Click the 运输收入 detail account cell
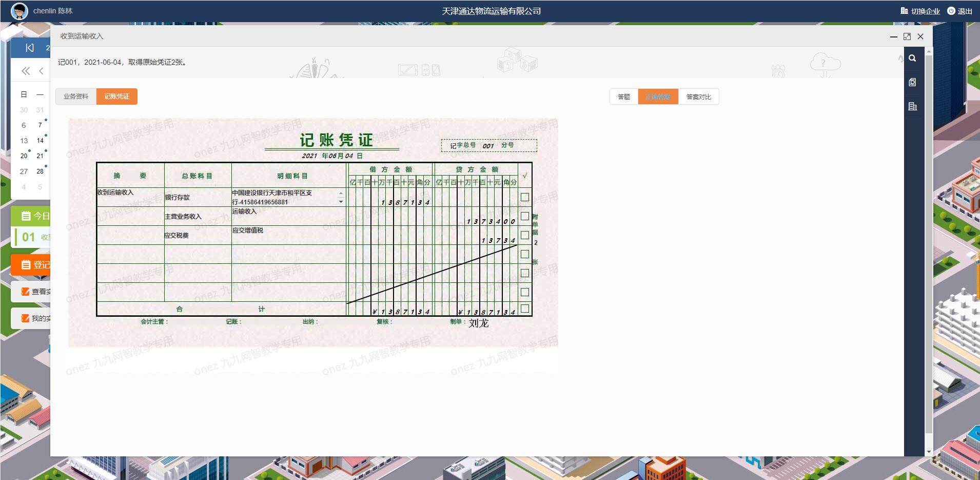 pyautogui.click(x=289, y=216)
